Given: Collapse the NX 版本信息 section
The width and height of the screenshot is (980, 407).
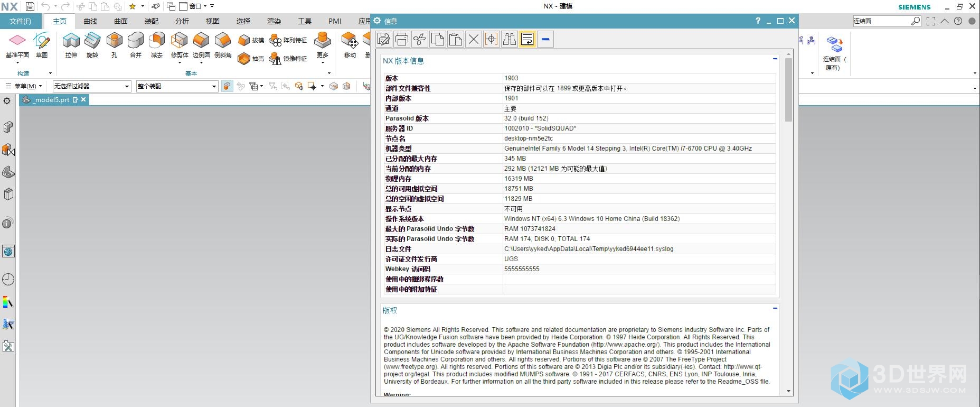Looking at the screenshot, I should click(x=775, y=59).
